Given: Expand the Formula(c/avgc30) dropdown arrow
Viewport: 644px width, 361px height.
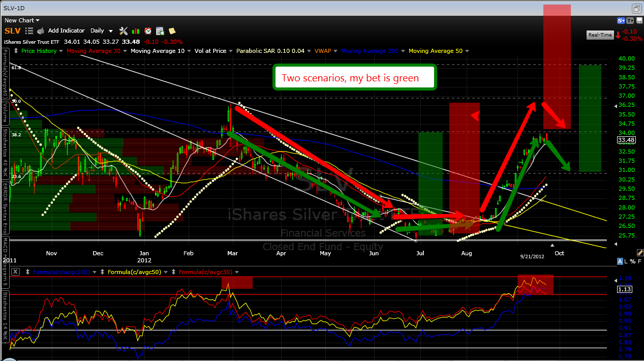Looking at the screenshot, I should tap(237, 272).
